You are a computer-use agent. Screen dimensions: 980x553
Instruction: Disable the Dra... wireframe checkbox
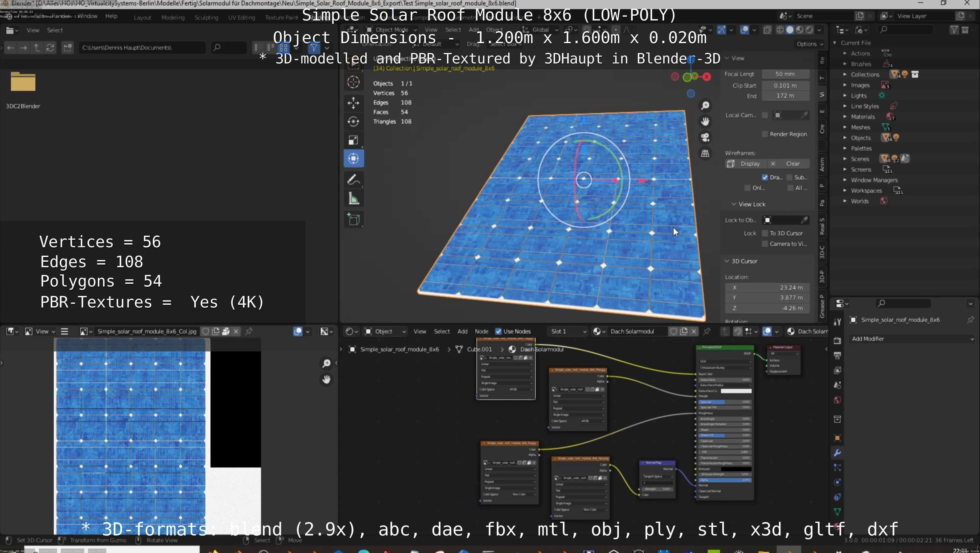pyautogui.click(x=765, y=178)
